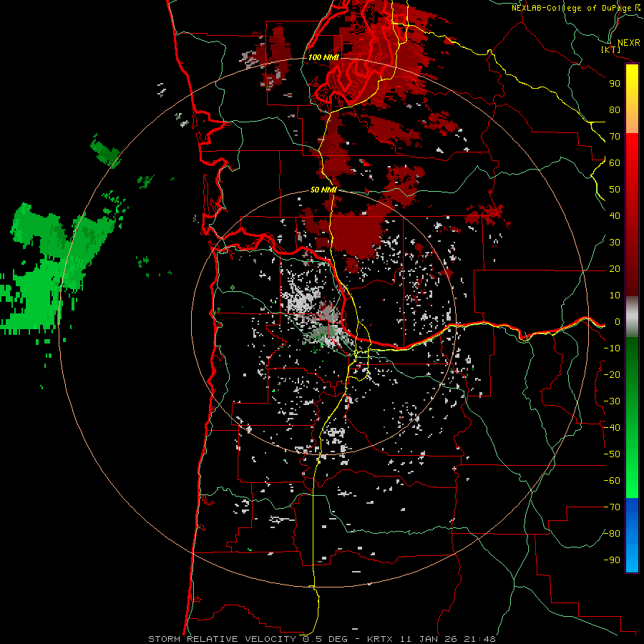
Task: Select the "-90" scale value
Action: point(612,560)
